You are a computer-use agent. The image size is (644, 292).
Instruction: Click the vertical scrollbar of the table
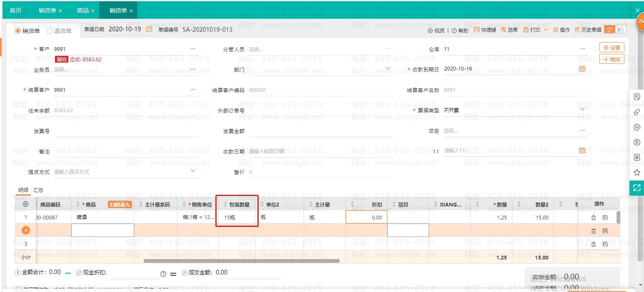618,217
